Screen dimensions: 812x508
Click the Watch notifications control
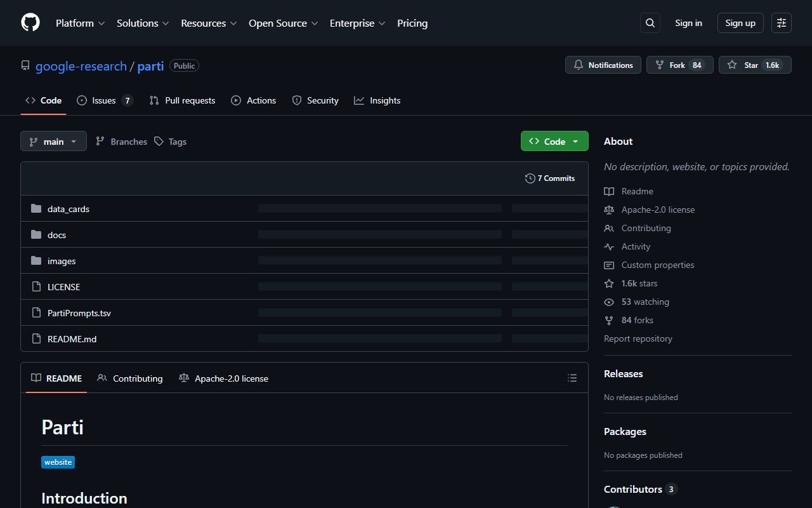603,65
